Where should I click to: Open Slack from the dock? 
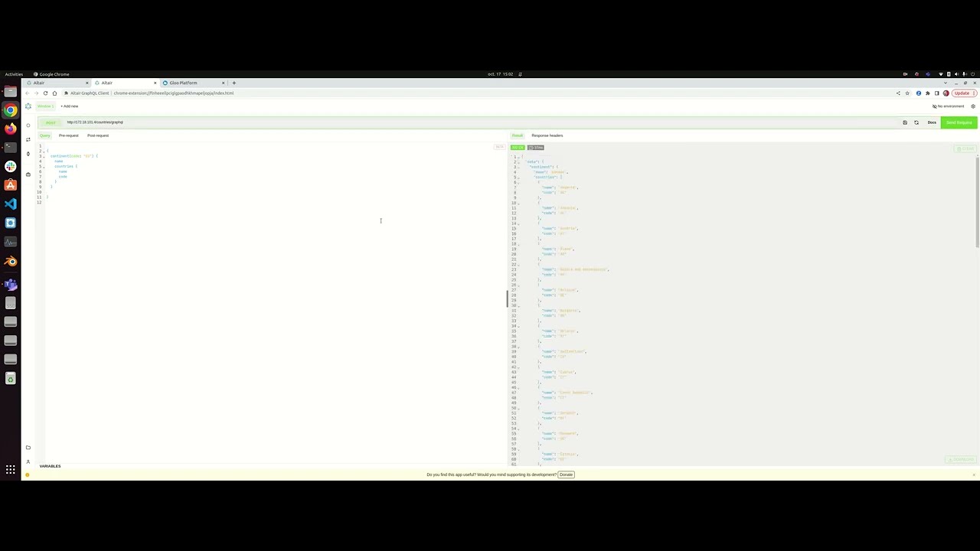[x=10, y=166]
